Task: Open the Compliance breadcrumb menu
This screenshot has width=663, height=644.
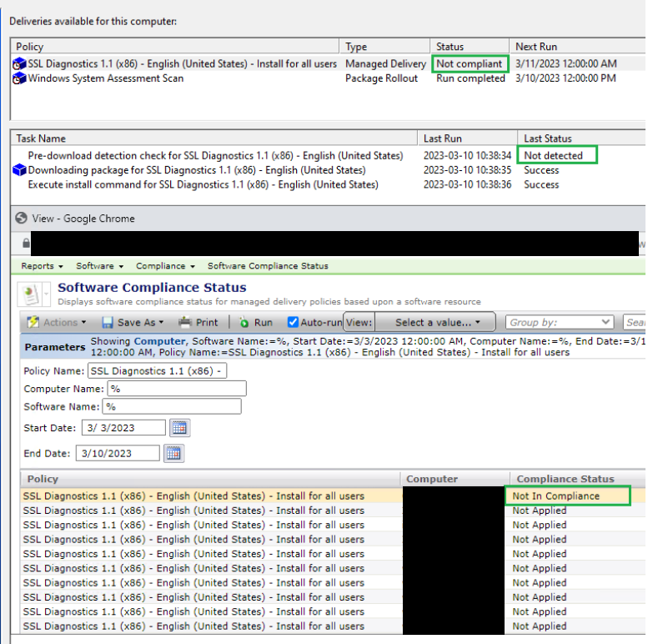Action: [x=165, y=266]
